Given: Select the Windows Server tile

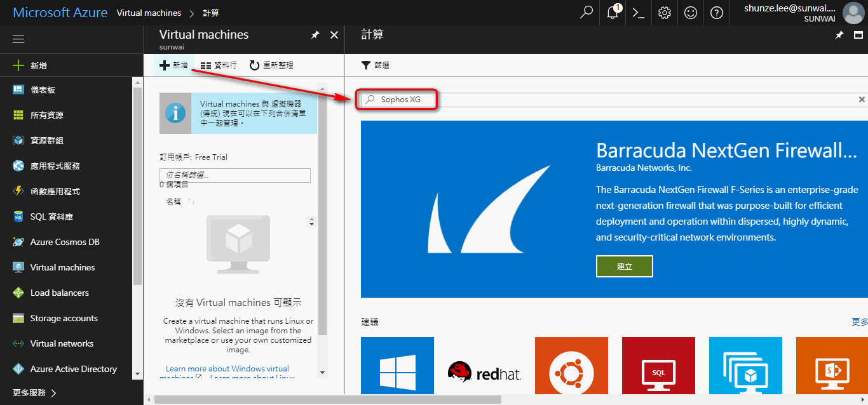Looking at the screenshot, I should coord(397,366).
